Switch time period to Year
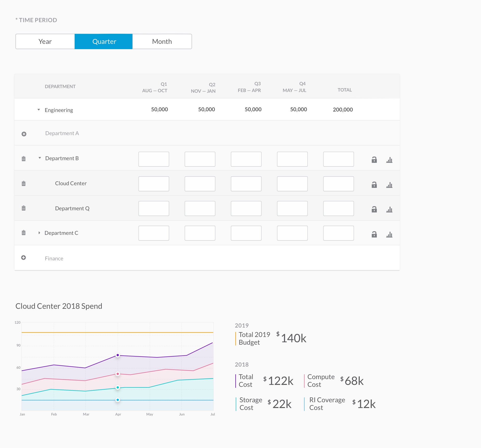Screen dimensions: 481x448 point(45,41)
